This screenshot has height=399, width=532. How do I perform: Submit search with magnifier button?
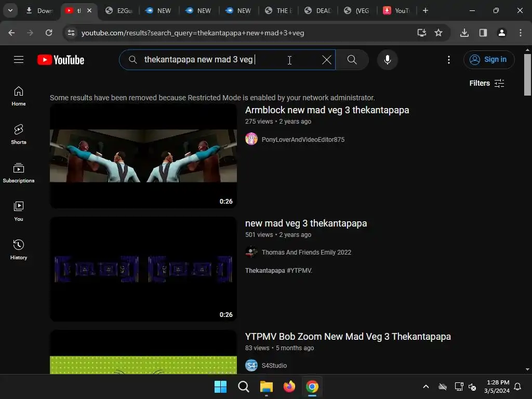click(352, 60)
